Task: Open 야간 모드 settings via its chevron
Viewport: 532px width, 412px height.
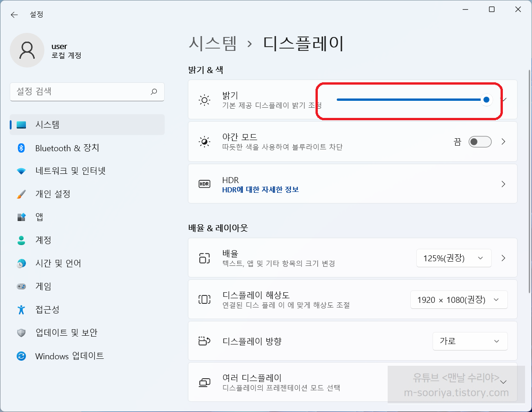Action: 503,141
